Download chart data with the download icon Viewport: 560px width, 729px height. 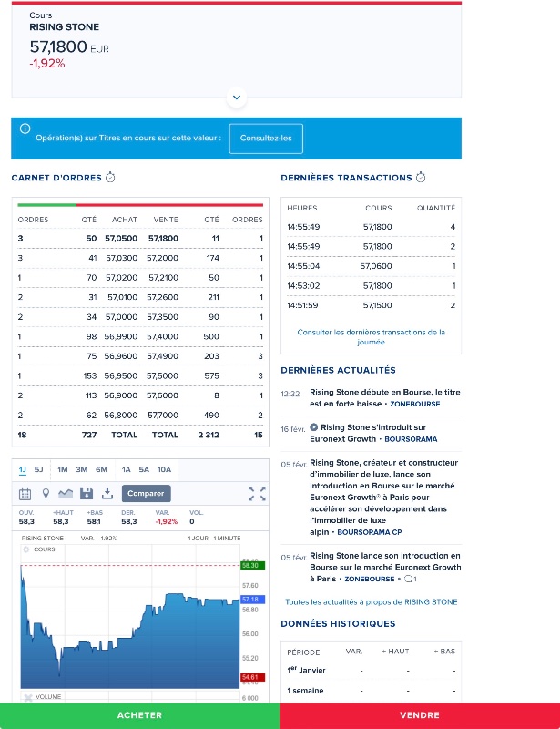coord(107,493)
